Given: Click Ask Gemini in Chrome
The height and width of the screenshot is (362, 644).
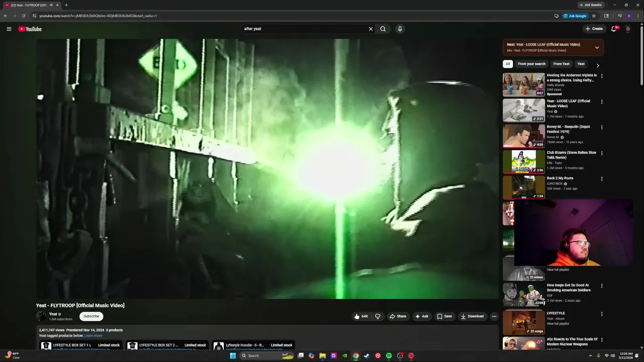Looking at the screenshot, I should [x=591, y=5].
